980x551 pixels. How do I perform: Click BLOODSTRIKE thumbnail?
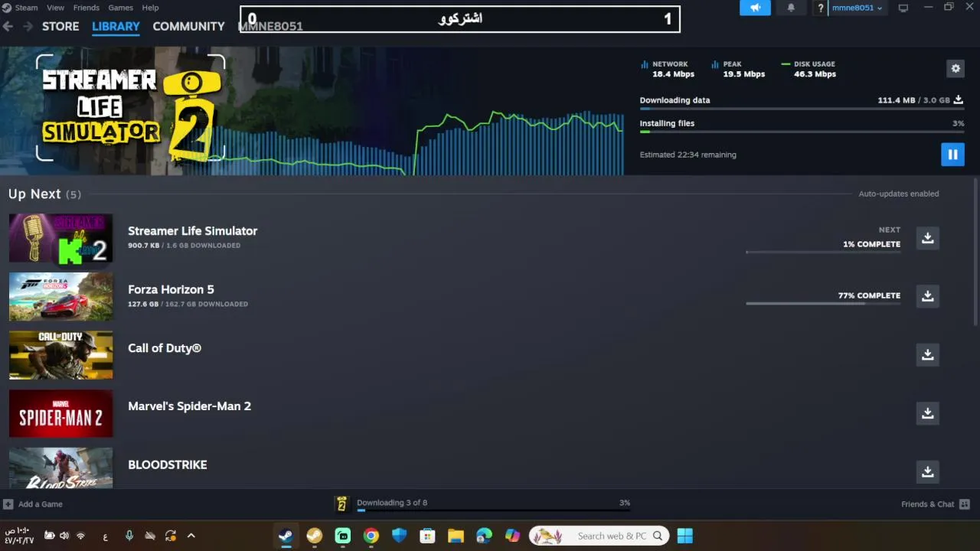[x=60, y=468]
